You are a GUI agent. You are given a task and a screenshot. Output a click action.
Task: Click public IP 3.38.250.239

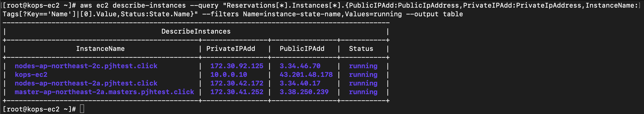pyautogui.click(x=304, y=92)
